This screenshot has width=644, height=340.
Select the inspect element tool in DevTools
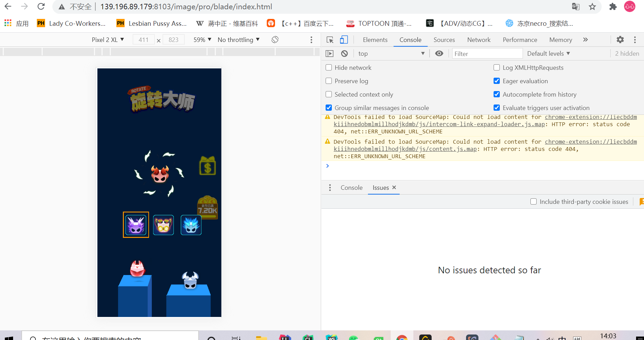click(329, 40)
